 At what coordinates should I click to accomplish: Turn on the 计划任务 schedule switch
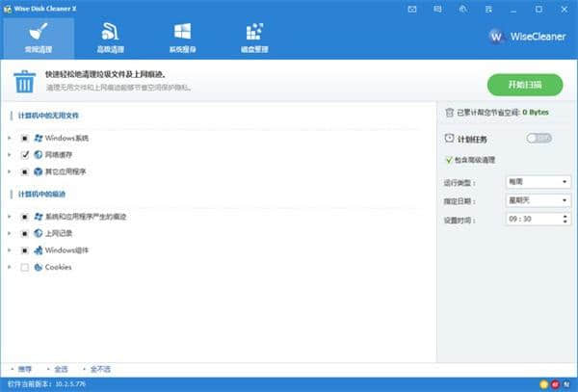539,139
